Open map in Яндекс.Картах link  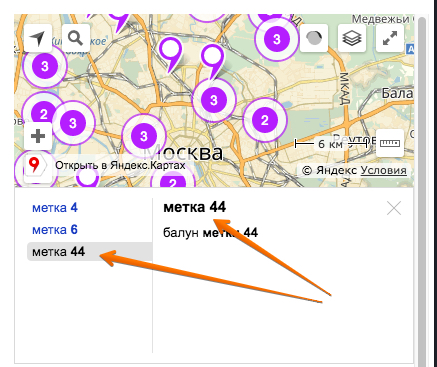click(x=120, y=165)
